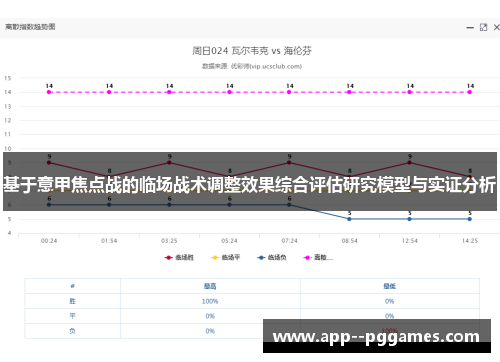Select magenta data point 14 at 08:54
Image resolution: width=500 pixels, height=362 pixels.
[349, 92]
